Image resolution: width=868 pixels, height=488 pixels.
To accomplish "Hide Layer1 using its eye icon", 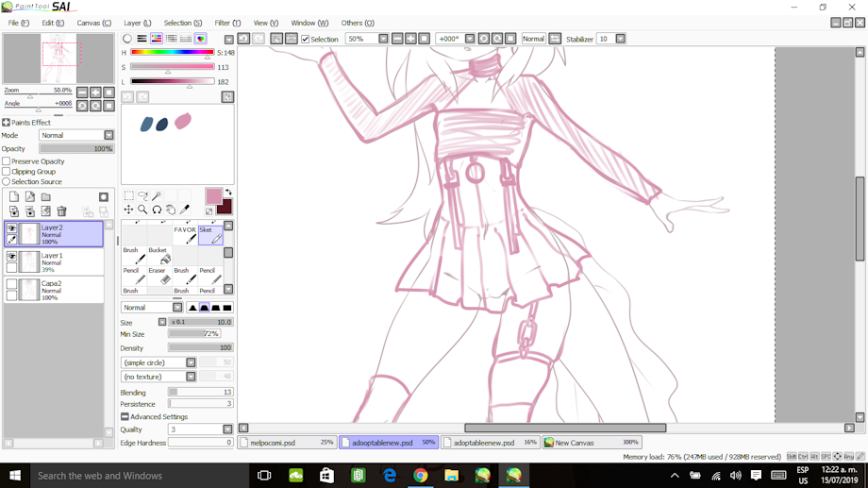I will (11, 256).
